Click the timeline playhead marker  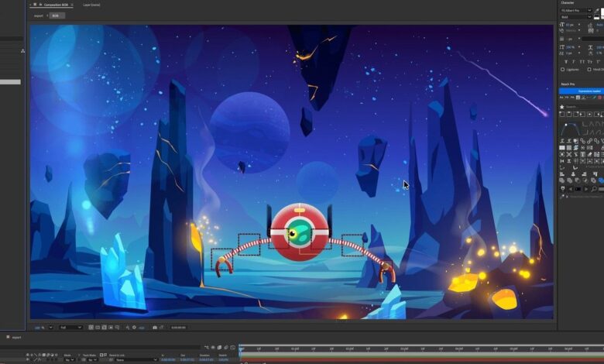[x=241, y=349]
